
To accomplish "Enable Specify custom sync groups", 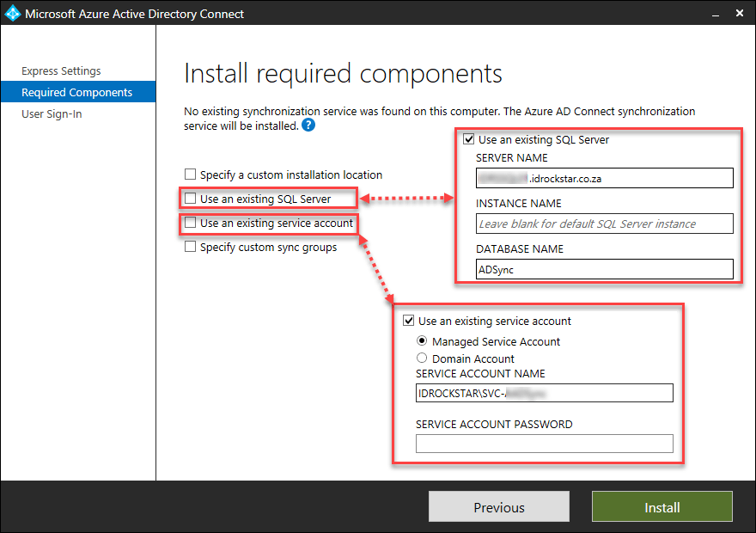I will point(191,247).
